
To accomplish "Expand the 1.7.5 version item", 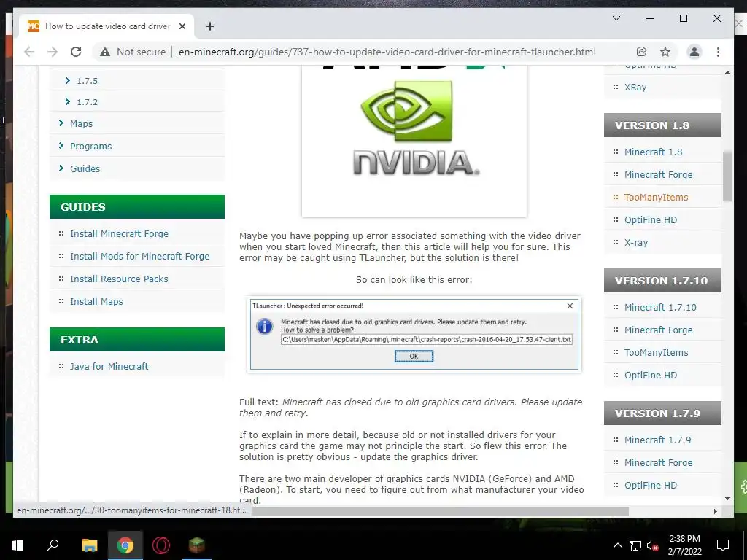I will point(68,81).
